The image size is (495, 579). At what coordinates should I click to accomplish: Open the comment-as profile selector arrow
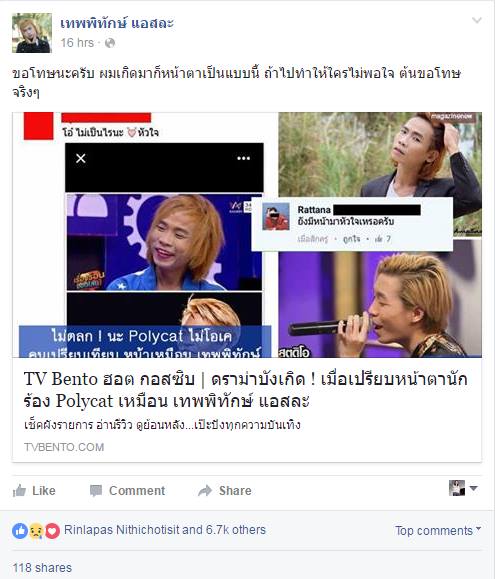coord(474,488)
